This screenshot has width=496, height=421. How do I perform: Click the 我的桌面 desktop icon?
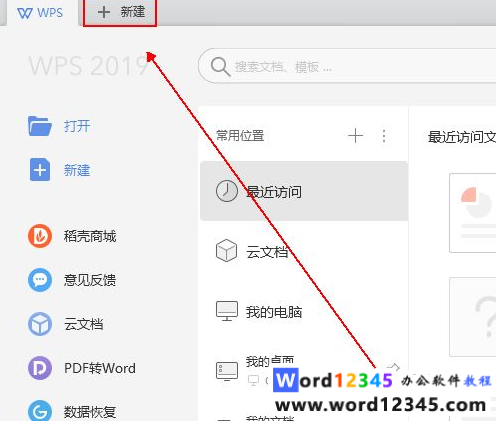pos(227,371)
